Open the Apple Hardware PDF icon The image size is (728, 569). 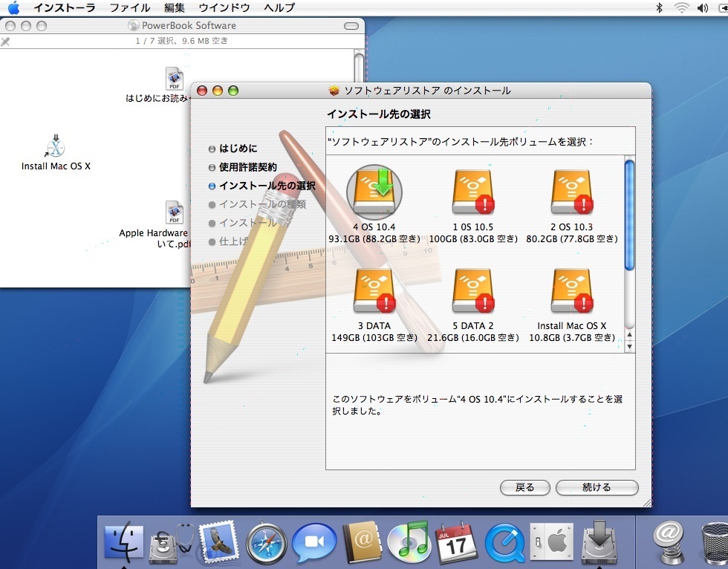(175, 212)
